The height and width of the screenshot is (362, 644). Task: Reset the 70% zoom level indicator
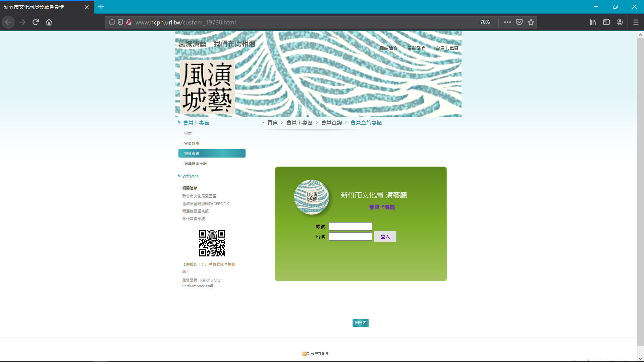point(485,22)
